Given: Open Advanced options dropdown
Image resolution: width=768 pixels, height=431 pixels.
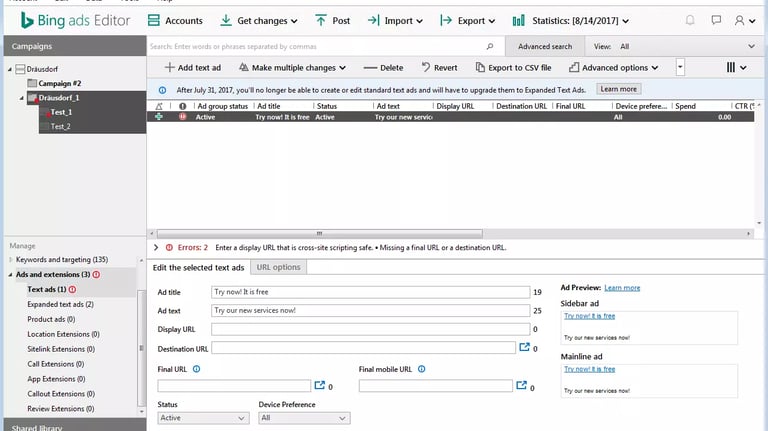Looking at the screenshot, I should pos(613,68).
